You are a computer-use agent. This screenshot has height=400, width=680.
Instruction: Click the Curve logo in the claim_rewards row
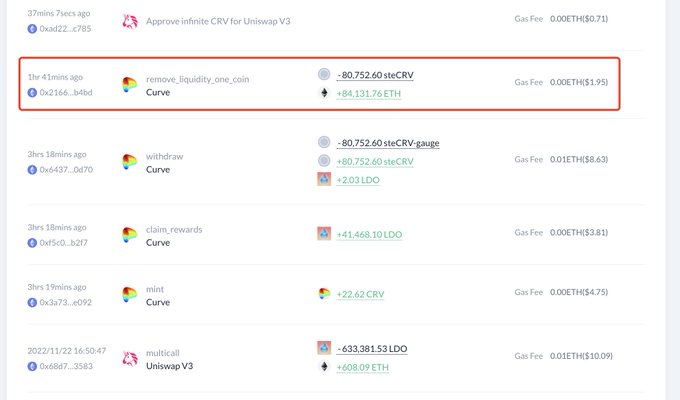coord(130,235)
